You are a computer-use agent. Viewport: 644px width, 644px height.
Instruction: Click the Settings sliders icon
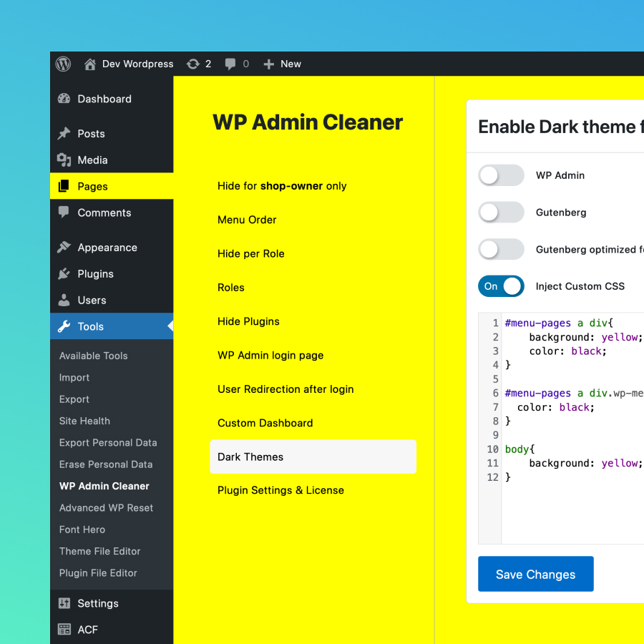tap(64, 603)
